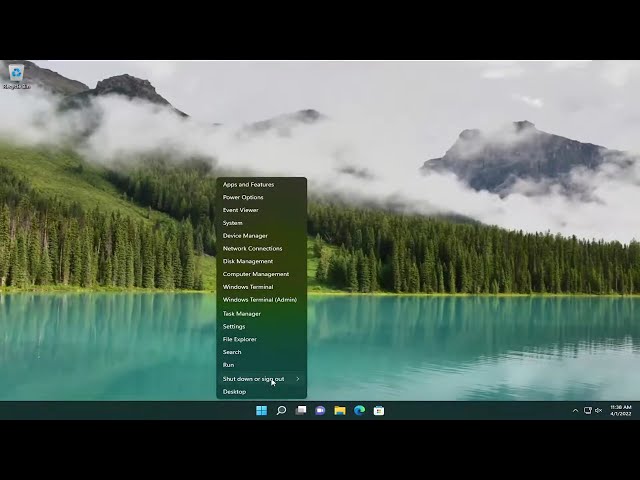Open Event Viewer from menu

click(261, 210)
